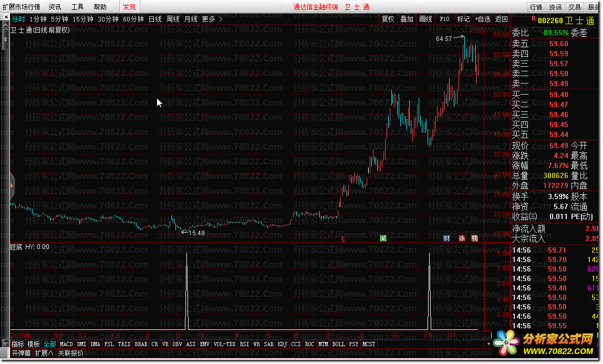Switch to the 周线 weekly chart
This screenshot has width=603, height=364.
[173, 19]
